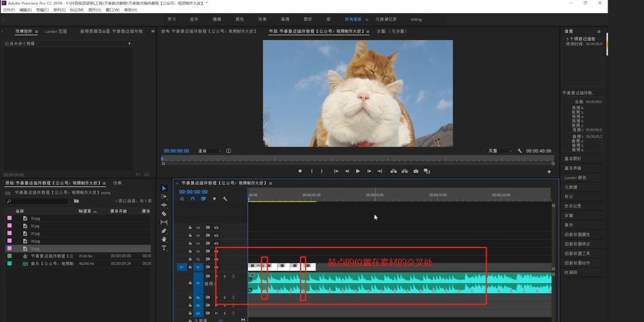Create new bin in project panel

pyautogui.click(x=76, y=201)
